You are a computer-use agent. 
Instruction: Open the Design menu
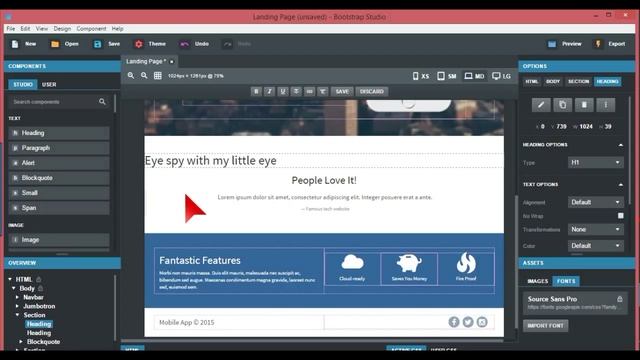[62, 29]
